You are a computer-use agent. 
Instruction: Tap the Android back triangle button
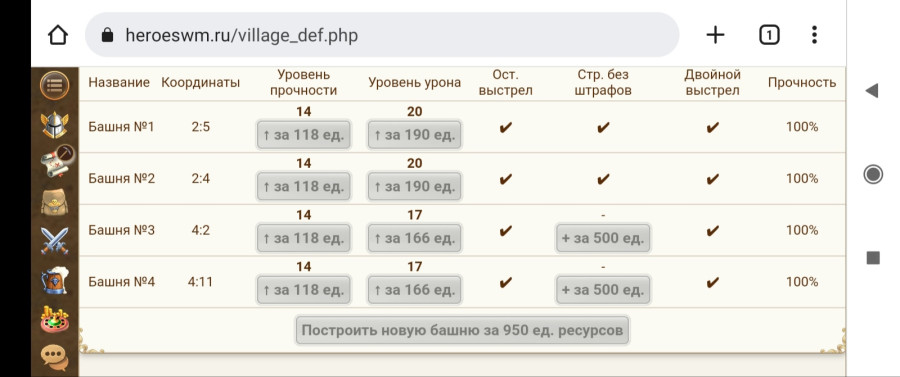(x=872, y=90)
